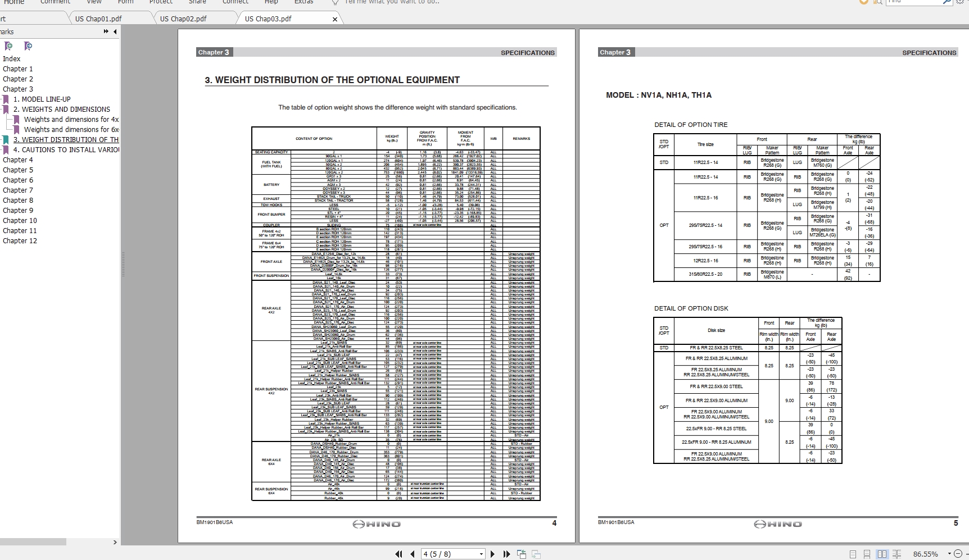Screen dimensions: 969x560
Task: Click the magnifier icon in Find box
Action: [x=947, y=2]
